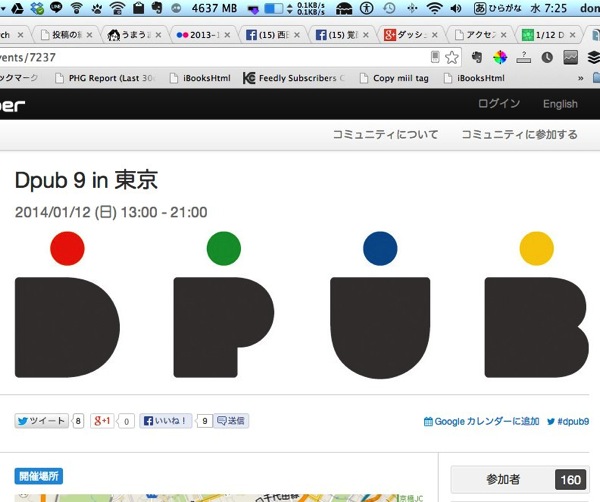Click the mobile page icon in address bar
The width and height of the screenshot is (600, 502).
[435, 57]
